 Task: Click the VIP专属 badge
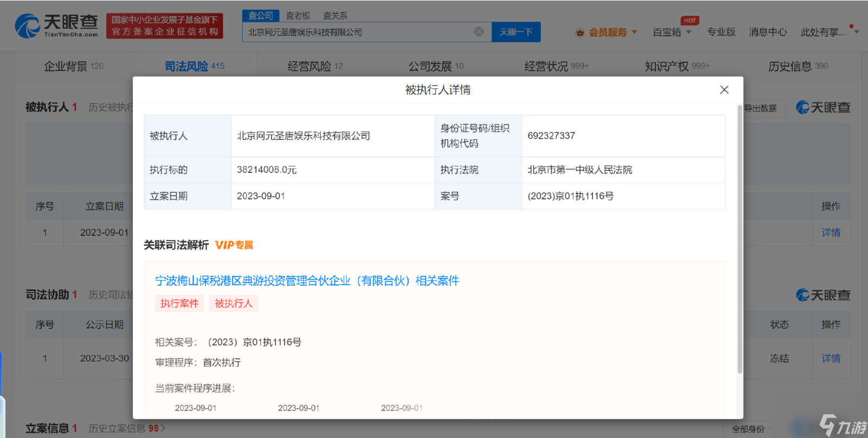[x=234, y=245]
